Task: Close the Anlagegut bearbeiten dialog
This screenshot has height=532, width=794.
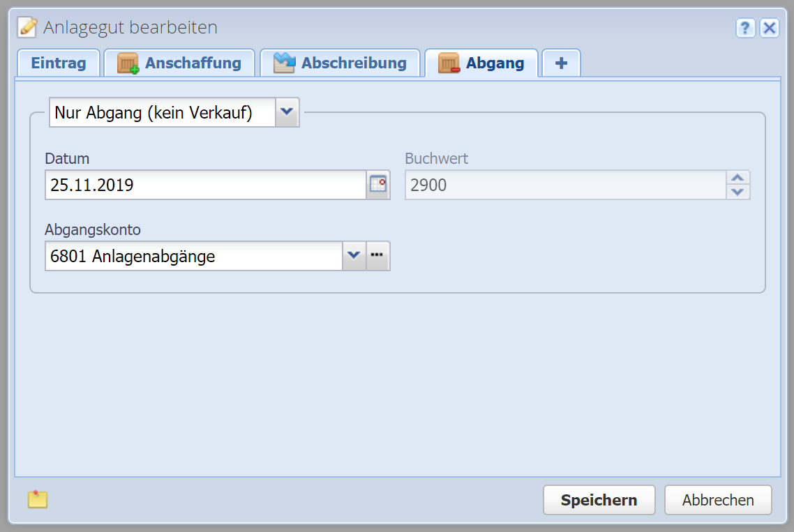Action: 769,28
